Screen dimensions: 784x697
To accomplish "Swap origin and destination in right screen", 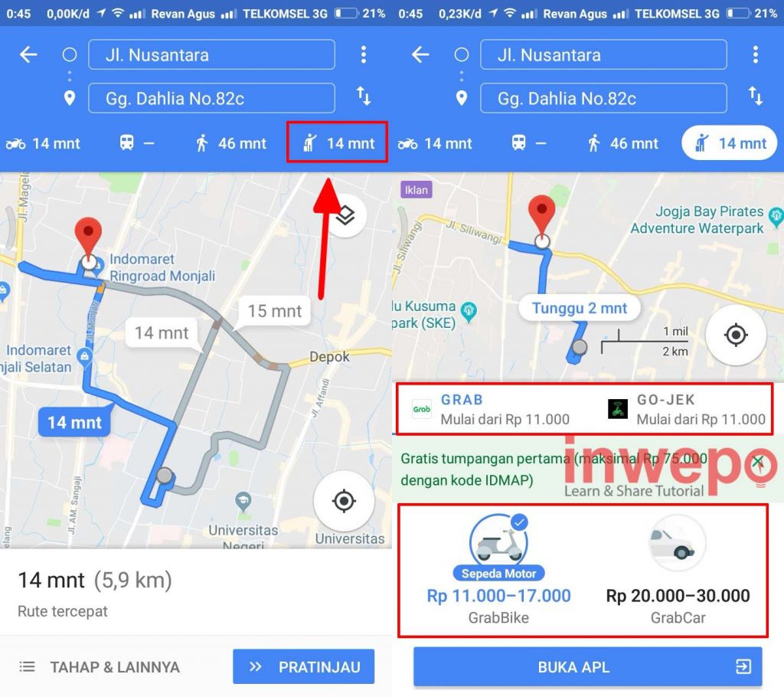I will 755,96.
